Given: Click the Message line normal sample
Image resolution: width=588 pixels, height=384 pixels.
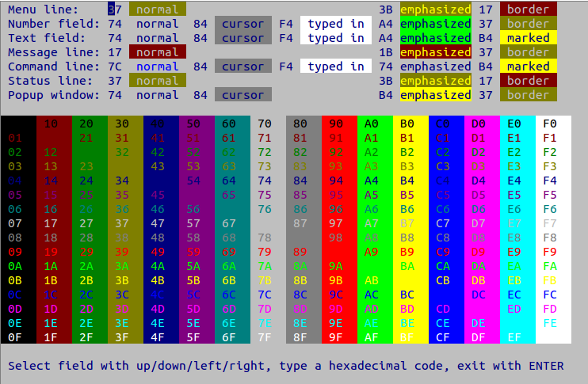Looking at the screenshot, I should tap(158, 52).
